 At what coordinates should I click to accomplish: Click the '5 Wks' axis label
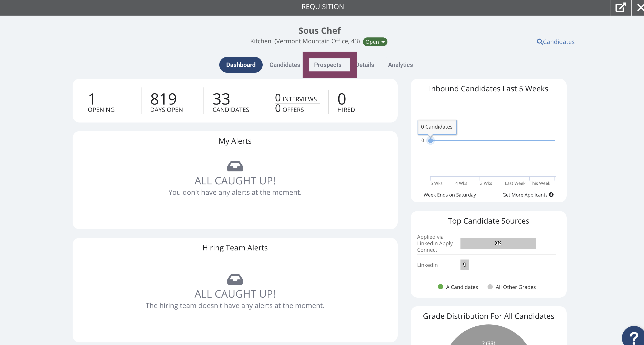pos(436,183)
